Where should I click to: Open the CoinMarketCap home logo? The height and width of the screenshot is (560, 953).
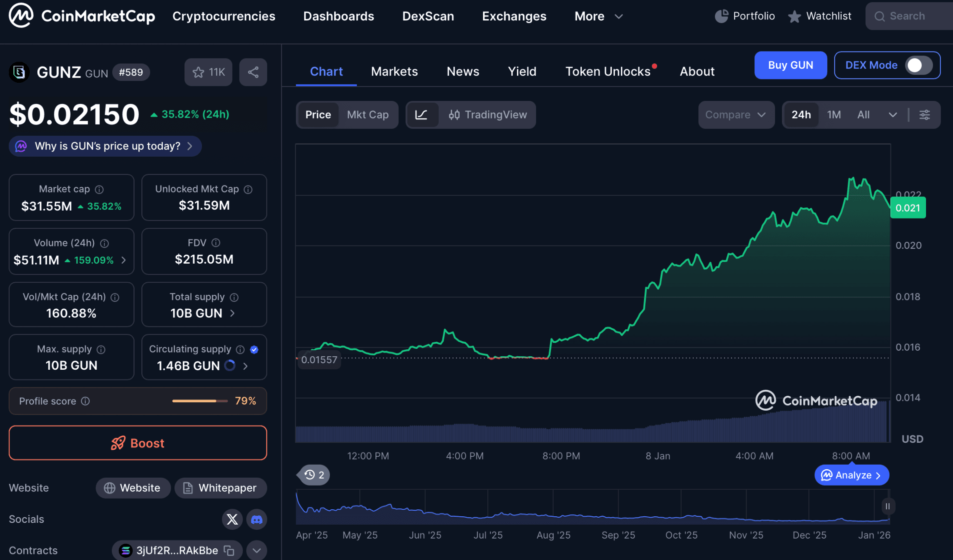82,15
